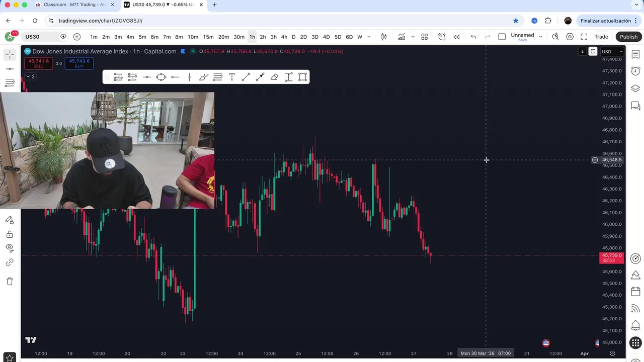The width and height of the screenshot is (644, 362).
Task: Bookmark page with the star in address bar
Action: tap(516, 21)
